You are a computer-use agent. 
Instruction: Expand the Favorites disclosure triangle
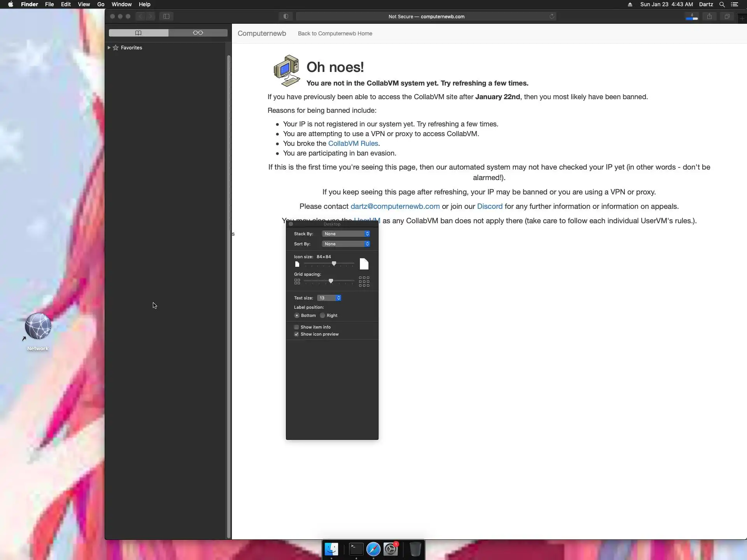click(x=109, y=47)
